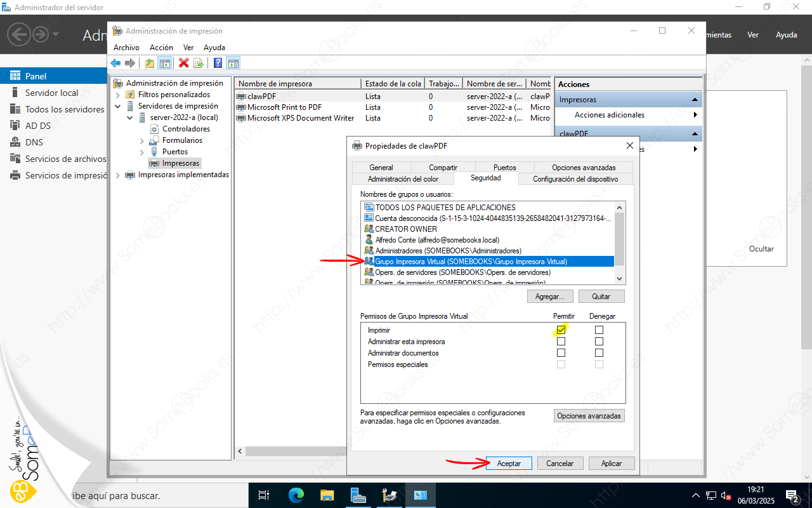
Task: Switch to the Opciones avanzadas tab
Action: 583,168
